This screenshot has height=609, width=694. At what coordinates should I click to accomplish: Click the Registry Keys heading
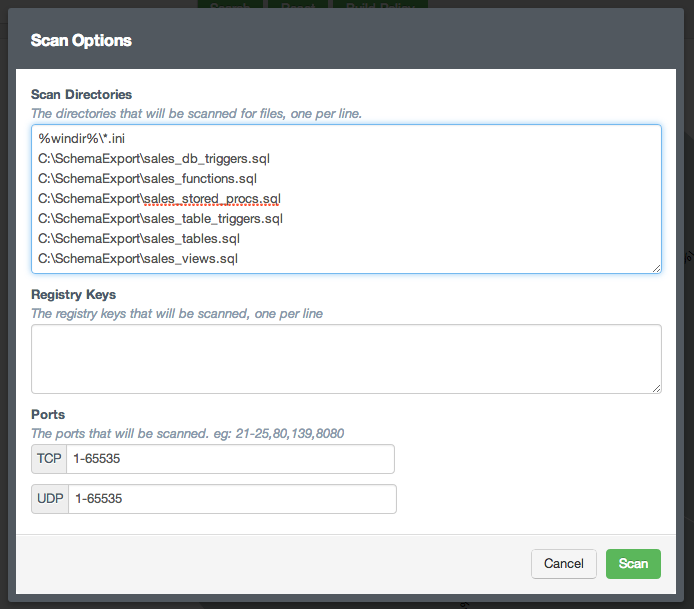coord(73,295)
